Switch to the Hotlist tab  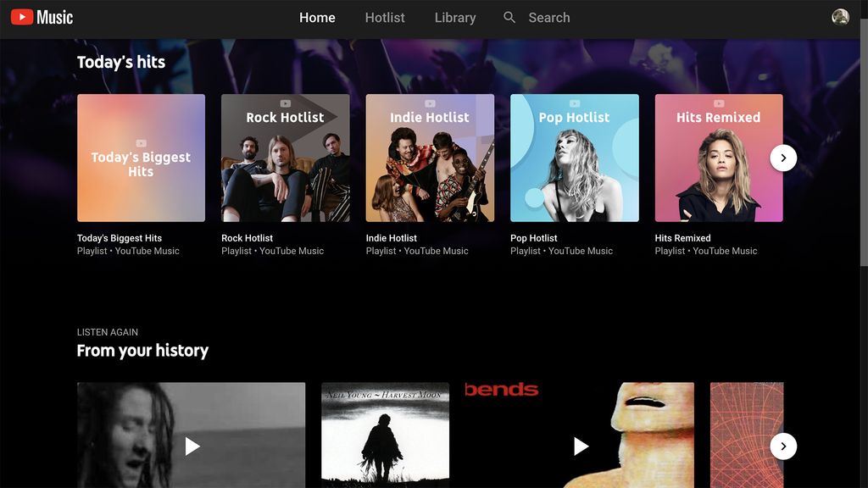(385, 17)
